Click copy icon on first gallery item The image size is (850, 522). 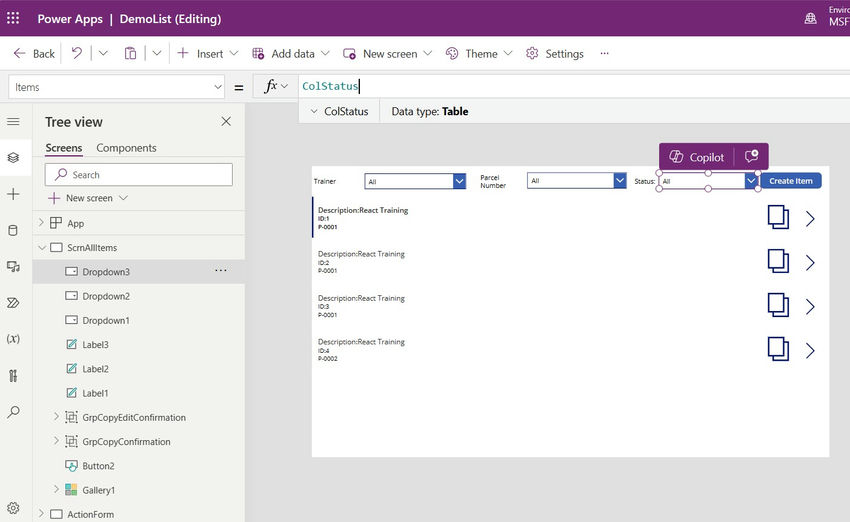(778, 218)
